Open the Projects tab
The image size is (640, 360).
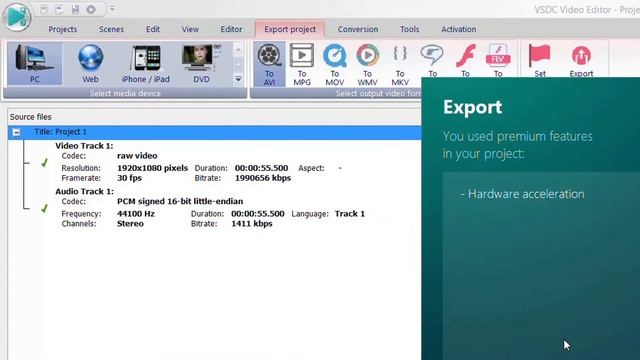coord(62,29)
